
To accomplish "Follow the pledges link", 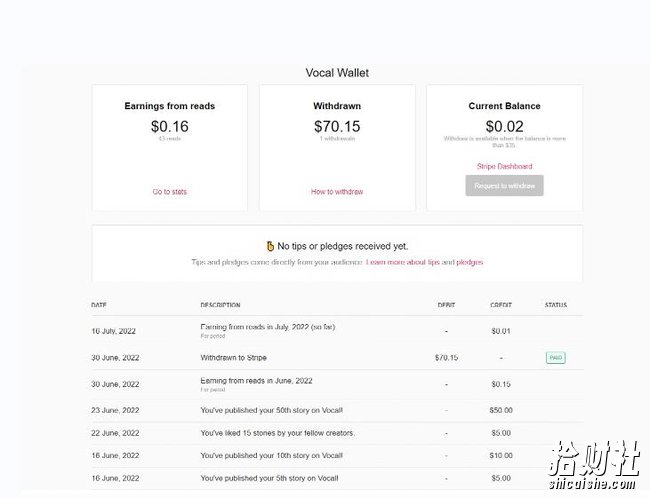I will 470,262.
